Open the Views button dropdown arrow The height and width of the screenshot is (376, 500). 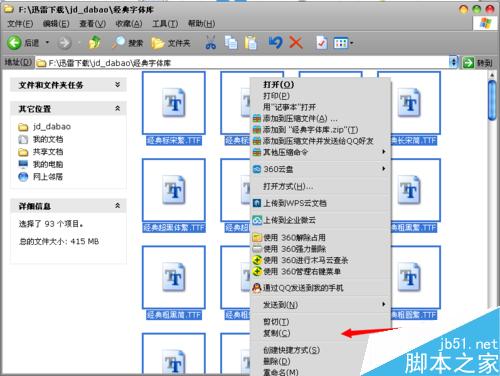(x=352, y=43)
